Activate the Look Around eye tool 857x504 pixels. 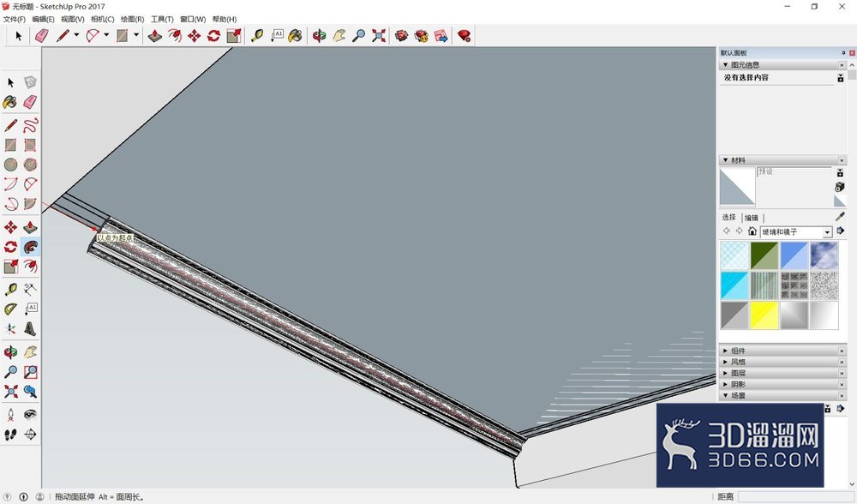click(30, 414)
